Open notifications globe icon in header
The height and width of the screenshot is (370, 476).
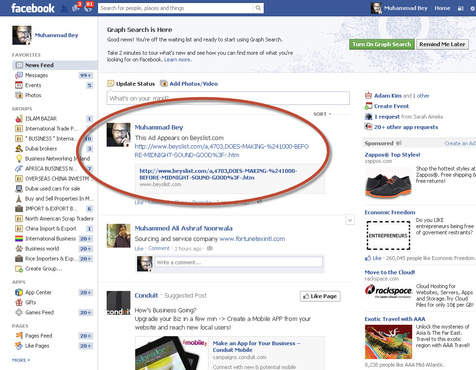pyautogui.click(x=88, y=8)
